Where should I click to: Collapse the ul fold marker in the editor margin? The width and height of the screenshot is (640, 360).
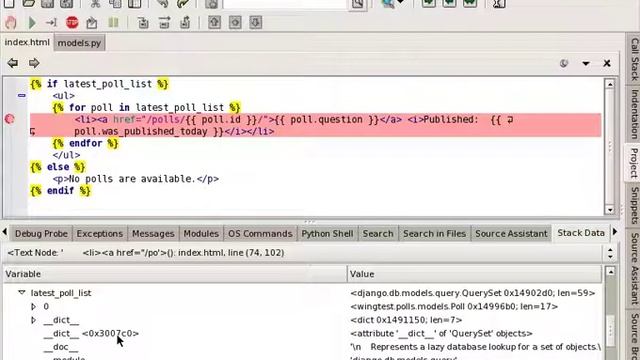point(22,96)
